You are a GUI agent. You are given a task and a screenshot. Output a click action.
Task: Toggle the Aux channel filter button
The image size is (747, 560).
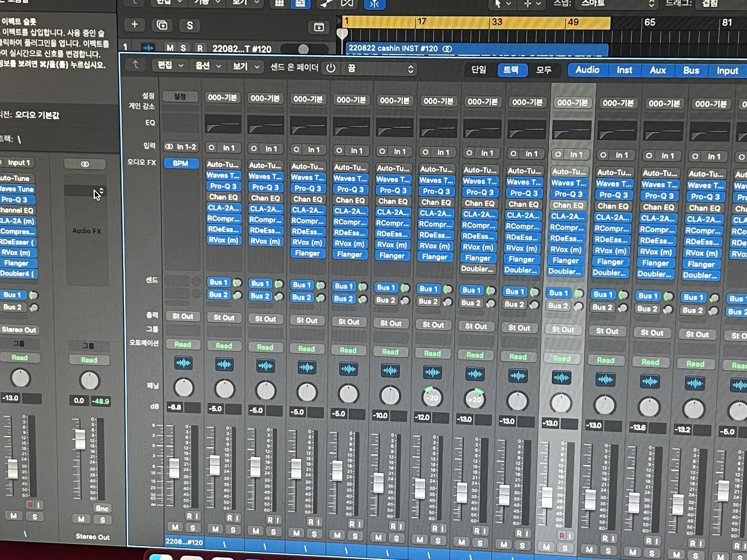657,70
